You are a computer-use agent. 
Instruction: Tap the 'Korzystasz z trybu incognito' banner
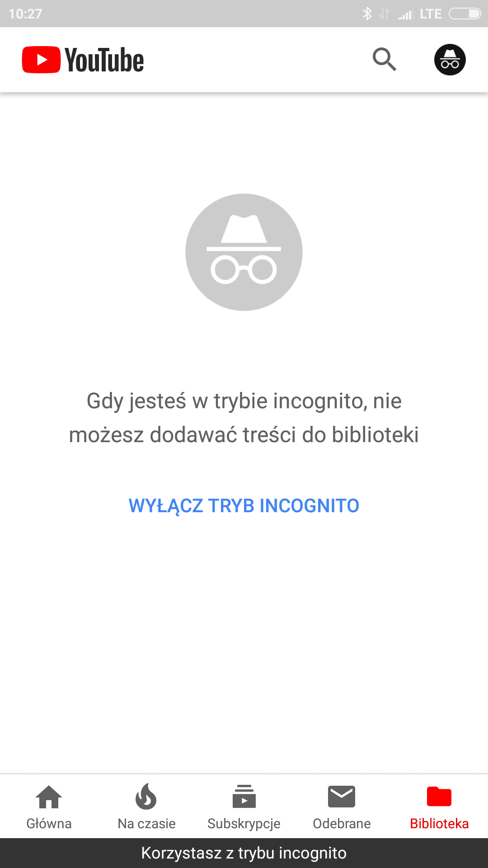244,853
